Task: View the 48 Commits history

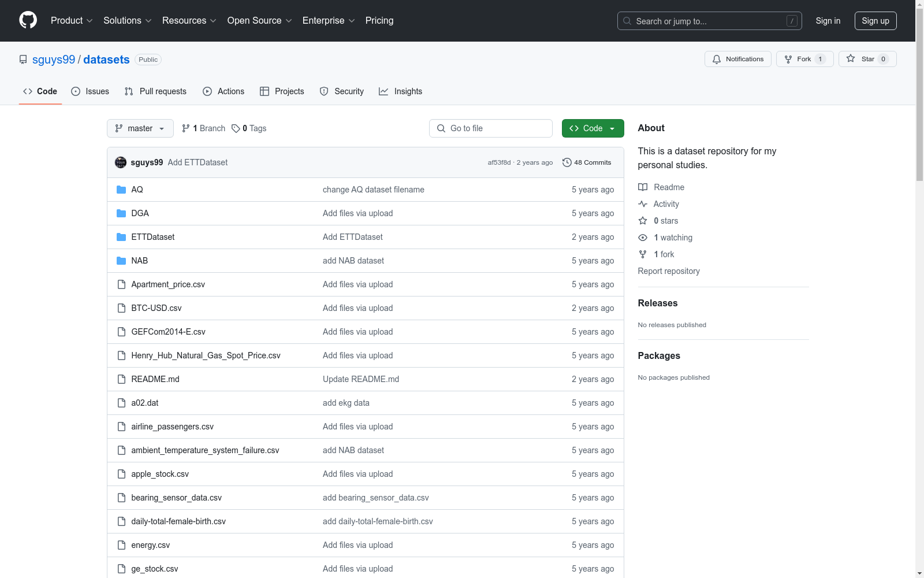Action: coord(587,162)
